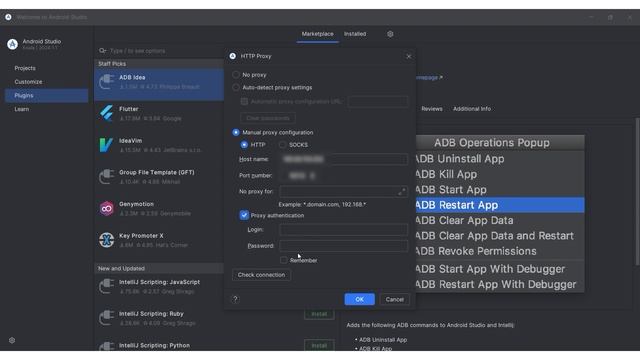The height and width of the screenshot is (360, 640).
Task: Click the plugin details vertical scrollbar
Action: point(638,191)
